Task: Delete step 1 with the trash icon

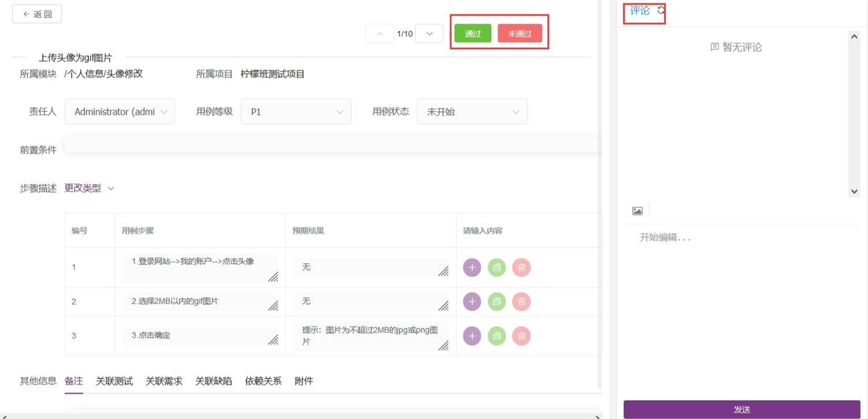Action: pos(521,267)
